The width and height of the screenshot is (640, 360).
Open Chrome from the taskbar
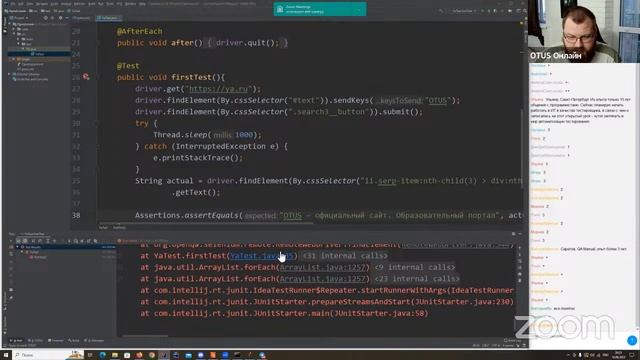(151, 355)
